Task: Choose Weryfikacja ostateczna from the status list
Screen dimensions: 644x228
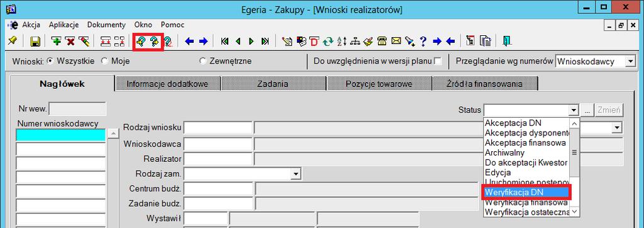Action: pyautogui.click(x=526, y=212)
